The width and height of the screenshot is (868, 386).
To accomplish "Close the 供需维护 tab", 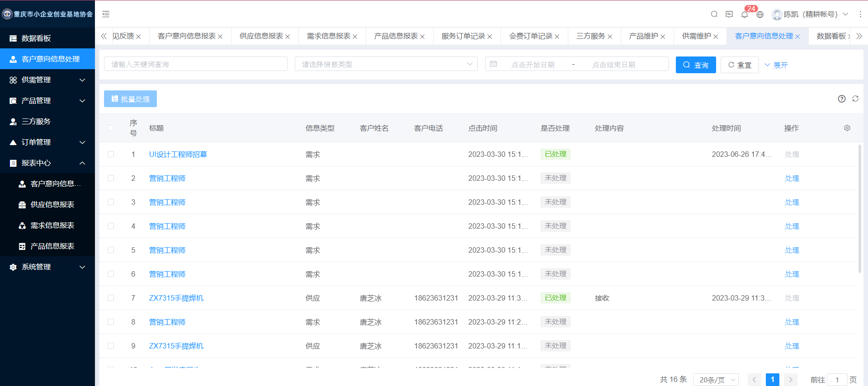I will pos(716,37).
